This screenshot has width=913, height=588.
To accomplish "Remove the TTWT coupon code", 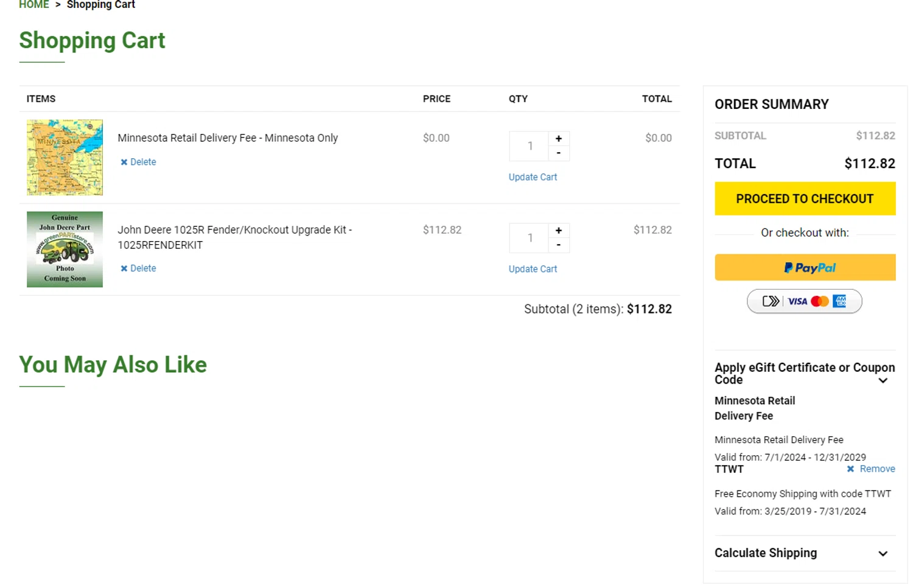I will click(x=871, y=469).
